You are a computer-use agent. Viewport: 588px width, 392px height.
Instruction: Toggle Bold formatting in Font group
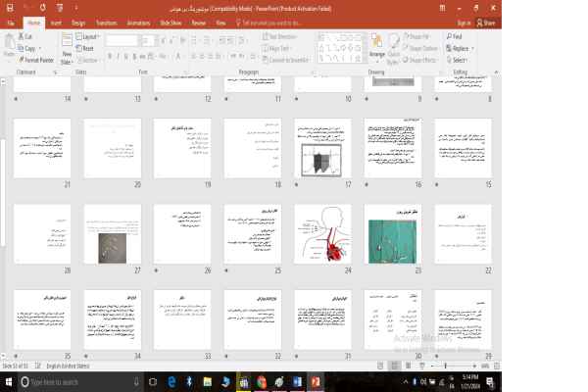point(110,57)
